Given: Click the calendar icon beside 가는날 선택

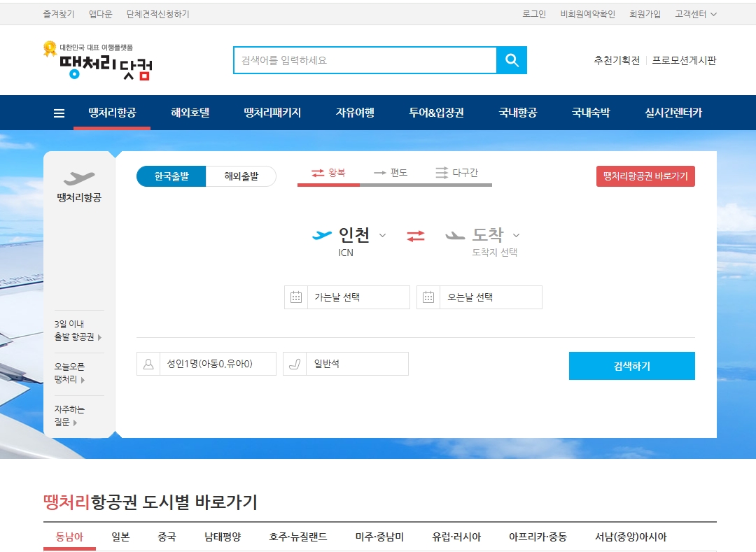Looking at the screenshot, I should (x=296, y=297).
